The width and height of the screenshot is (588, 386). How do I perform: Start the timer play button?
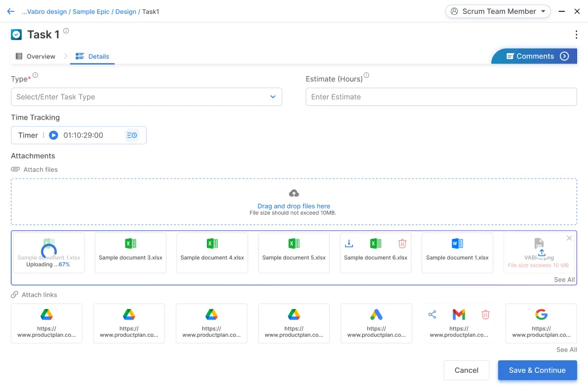[53, 135]
